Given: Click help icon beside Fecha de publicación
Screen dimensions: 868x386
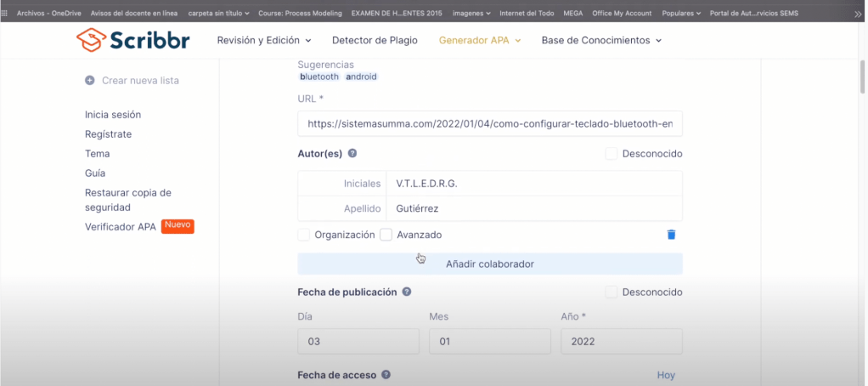Looking at the screenshot, I should point(407,292).
